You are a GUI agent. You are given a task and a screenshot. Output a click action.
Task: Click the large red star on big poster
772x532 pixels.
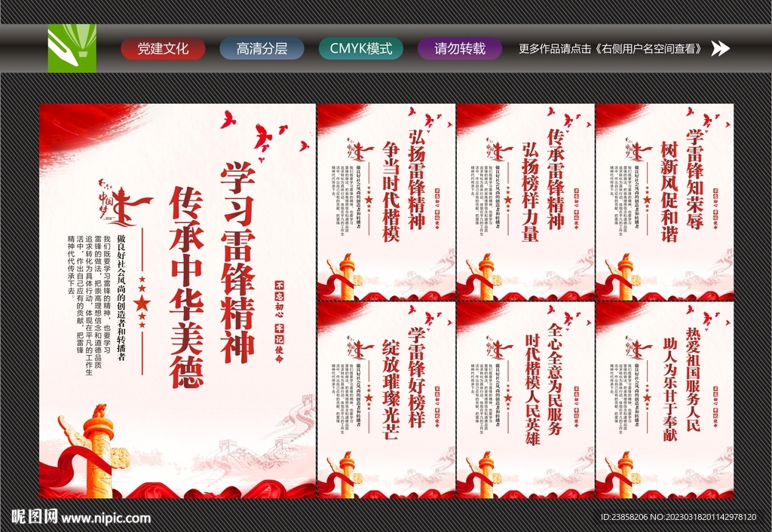coord(142,303)
